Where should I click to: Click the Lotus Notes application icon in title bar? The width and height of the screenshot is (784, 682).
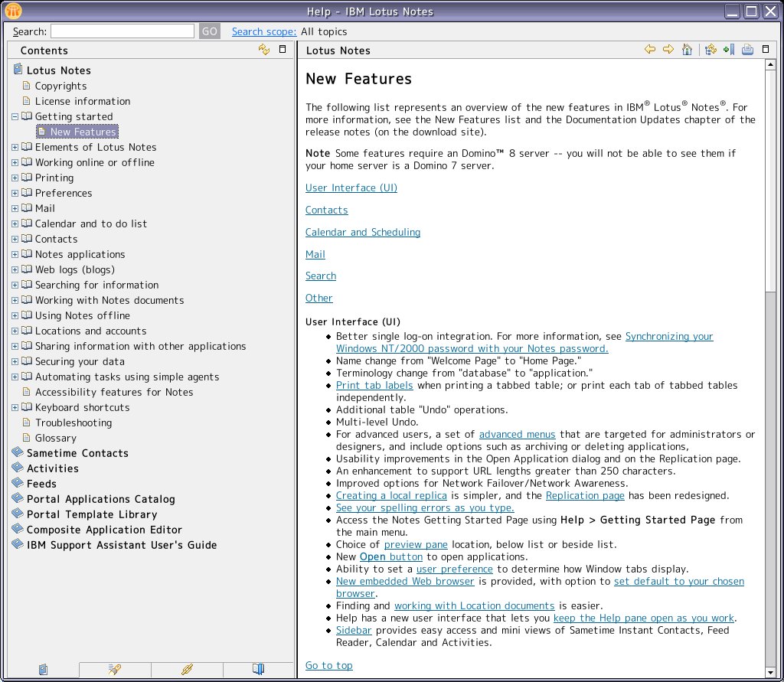pyautogui.click(x=13, y=11)
